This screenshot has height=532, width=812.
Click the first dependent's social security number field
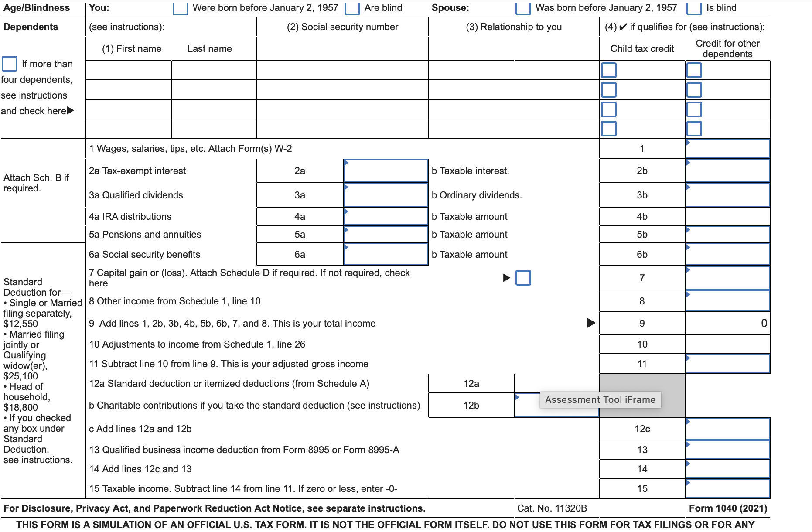coord(343,70)
